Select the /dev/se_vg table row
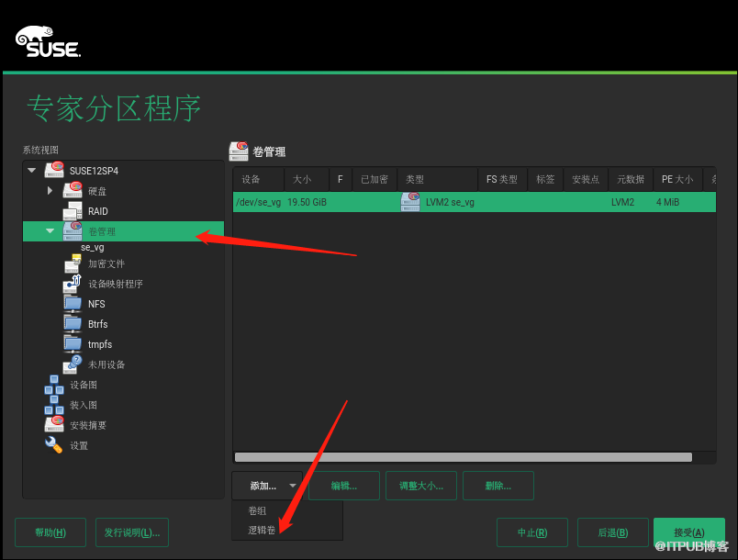This screenshot has height=560, width=738. point(475,202)
